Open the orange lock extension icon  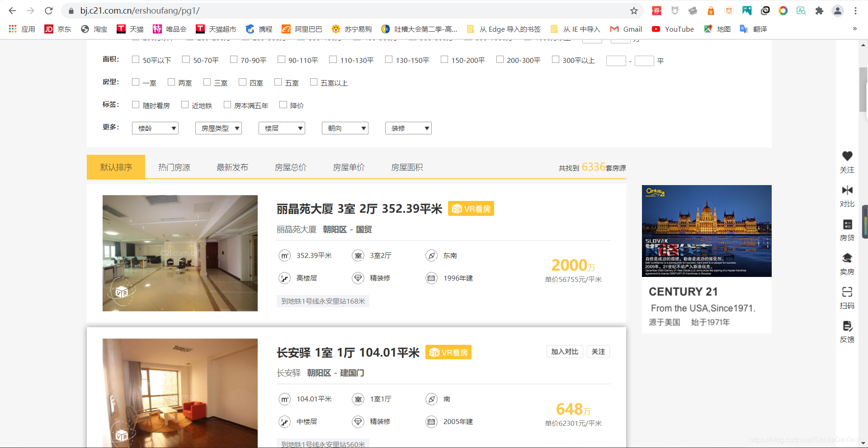coord(711,10)
